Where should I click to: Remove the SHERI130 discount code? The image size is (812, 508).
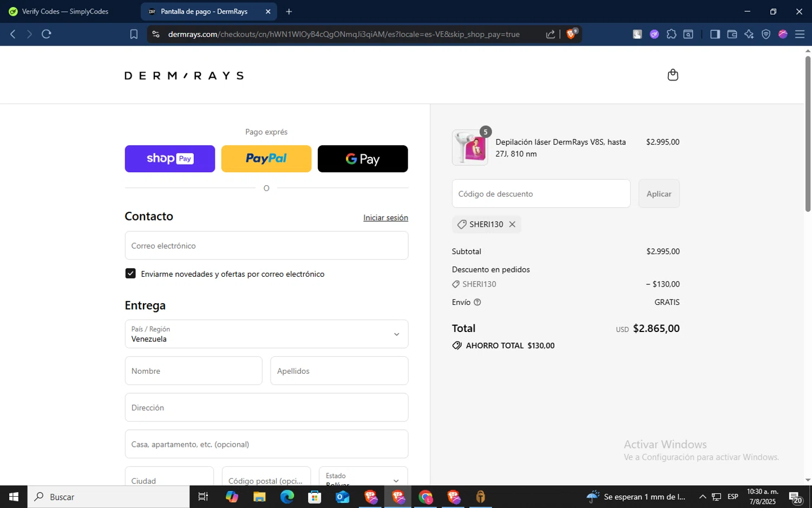(512, 224)
